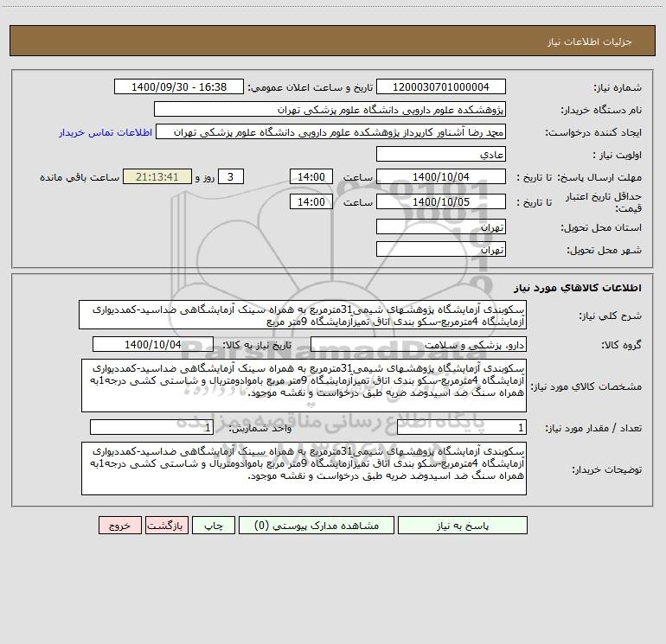The width and height of the screenshot is (666, 644).
Task: Click the counting unit field (واحد شمارش)
Action: pos(151,427)
